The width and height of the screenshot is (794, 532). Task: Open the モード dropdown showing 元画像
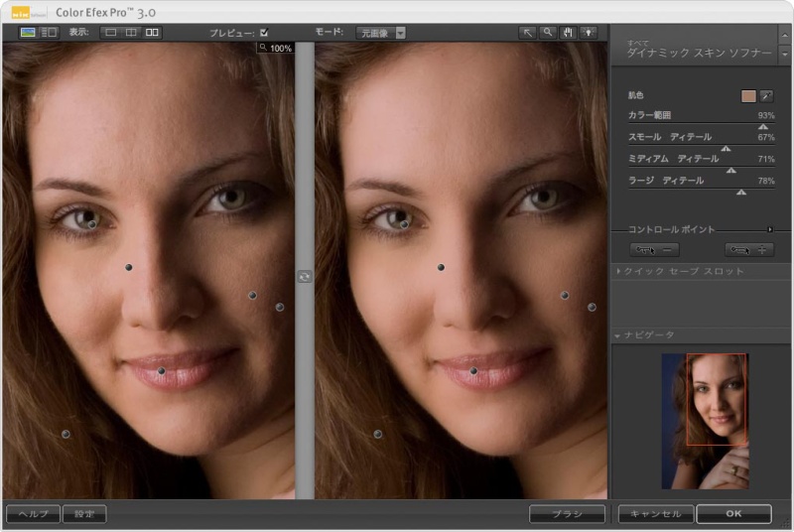[x=380, y=33]
